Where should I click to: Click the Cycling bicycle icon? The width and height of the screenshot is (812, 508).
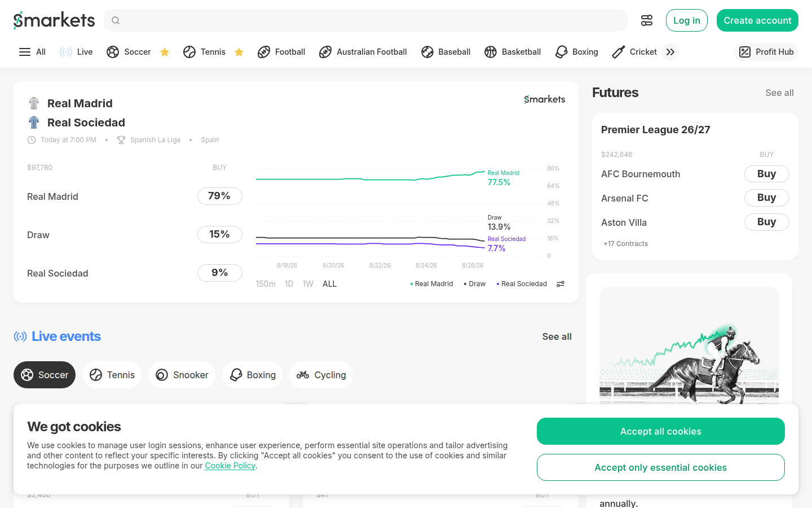pyautogui.click(x=303, y=375)
